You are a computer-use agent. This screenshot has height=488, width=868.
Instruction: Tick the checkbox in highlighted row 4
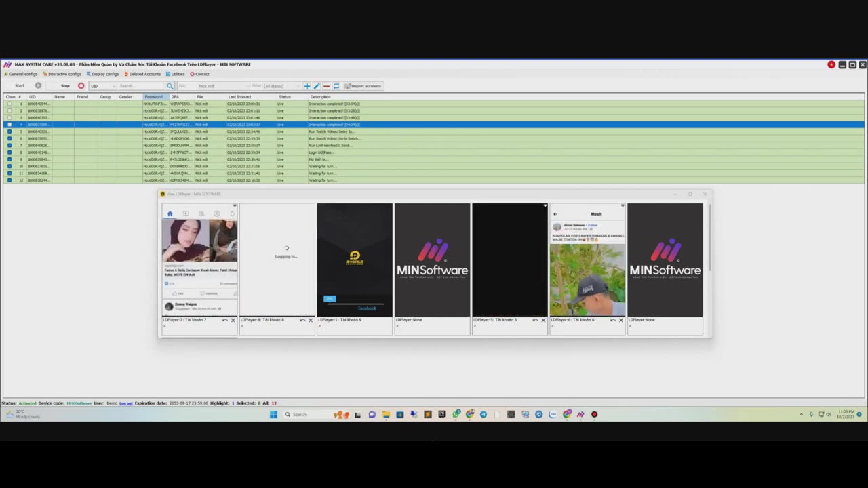[x=9, y=125]
